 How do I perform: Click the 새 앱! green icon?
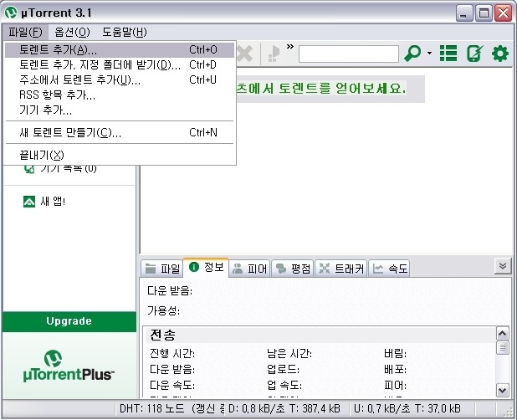click(x=29, y=202)
